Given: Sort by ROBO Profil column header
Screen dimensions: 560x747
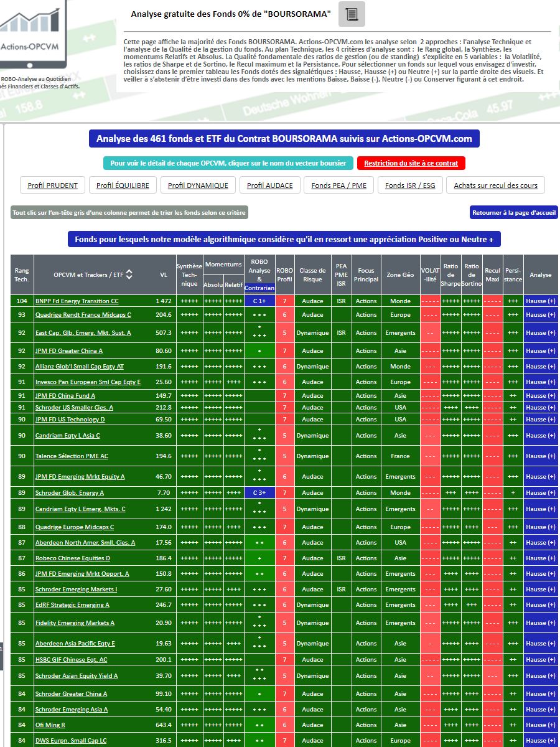Looking at the screenshot, I should point(284,275).
